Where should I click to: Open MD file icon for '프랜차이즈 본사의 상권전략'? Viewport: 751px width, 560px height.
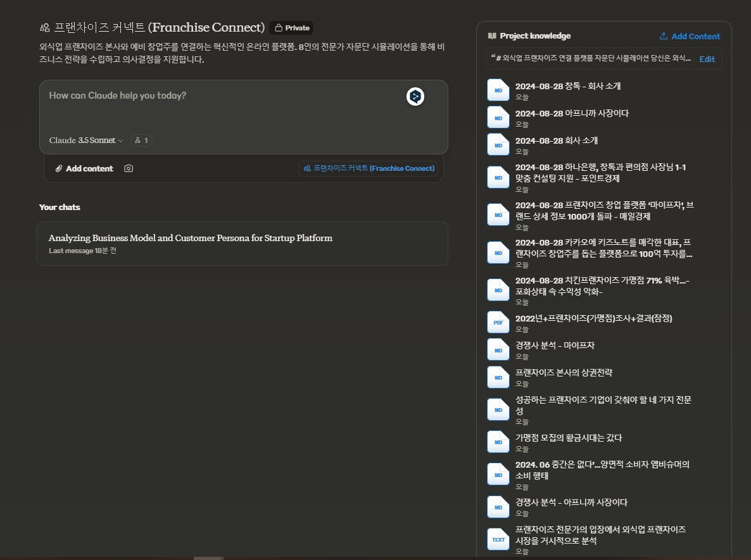(498, 378)
